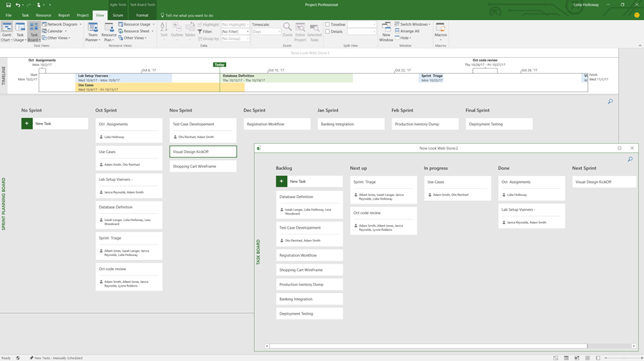Image resolution: width=644 pixels, height=361 pixels.
Task: Open the Scrum ribbon tab
Action: click(x=117, y=15)
